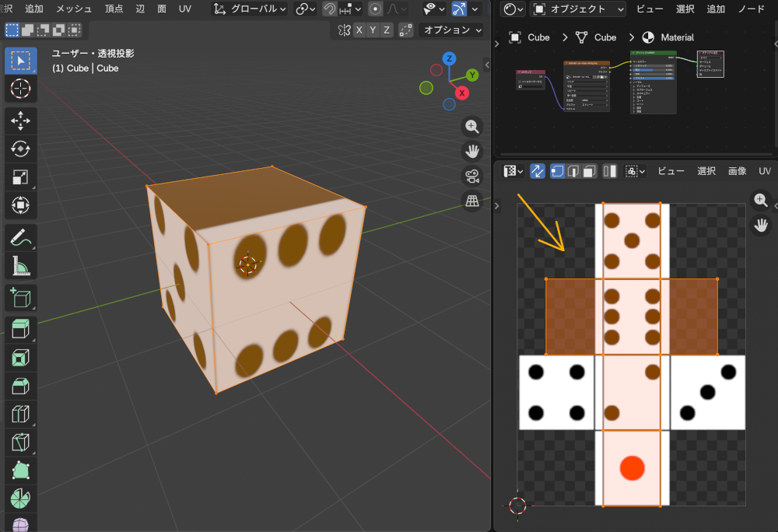Switch UV editor to face select mode
This screenshot has height=532, width=778.
590,170
